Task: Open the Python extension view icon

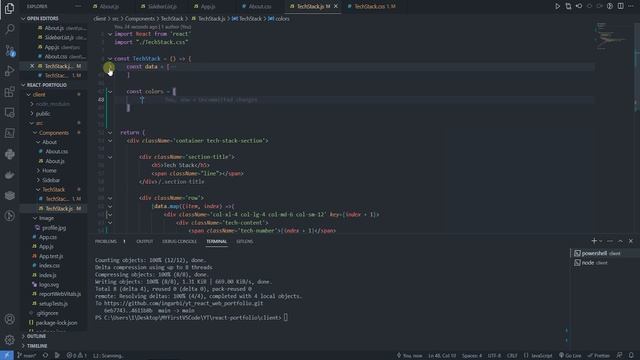Action: (x=9, y=154)
